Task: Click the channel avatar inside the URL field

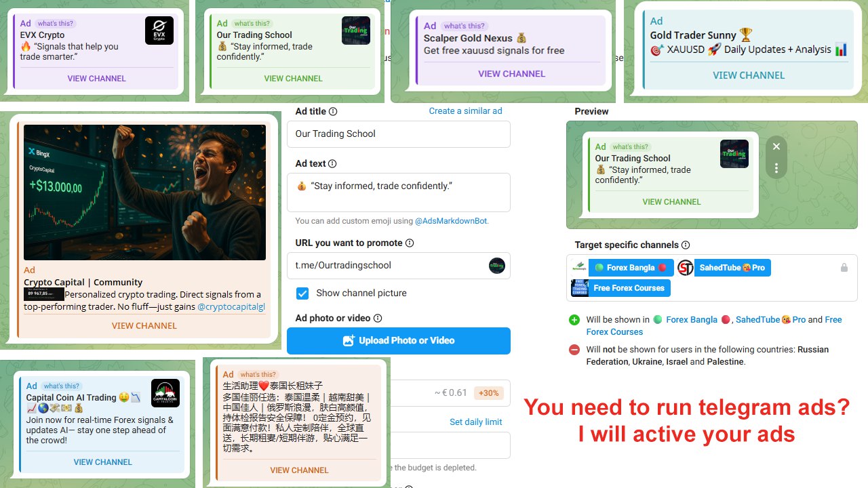Action: pyautogui.click(x=497, y=266)
